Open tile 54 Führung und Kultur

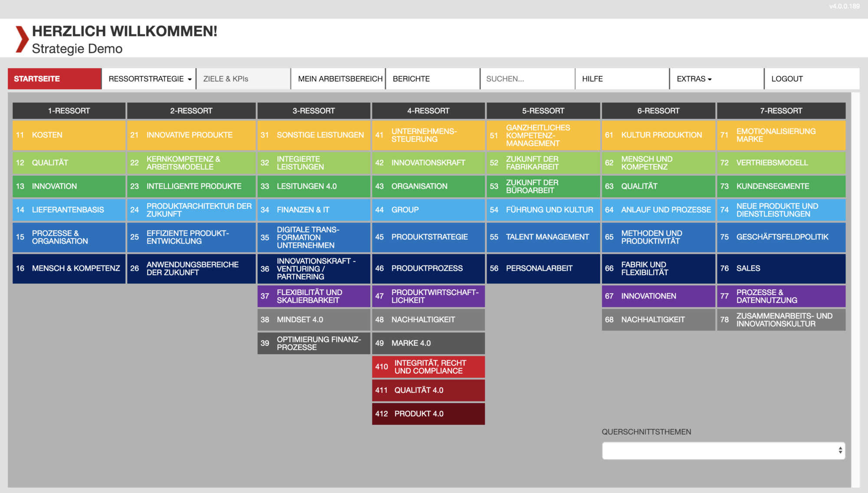(543, 210)
